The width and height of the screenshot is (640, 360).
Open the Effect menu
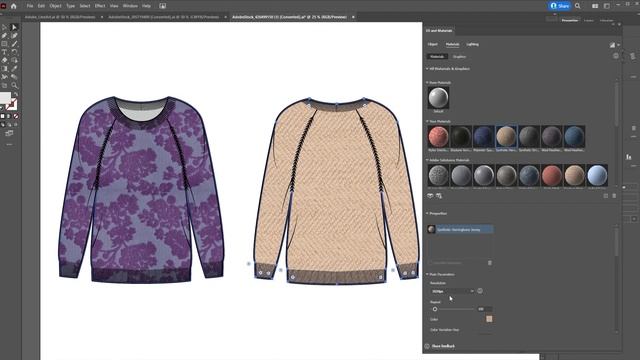[x=100, y=6]
